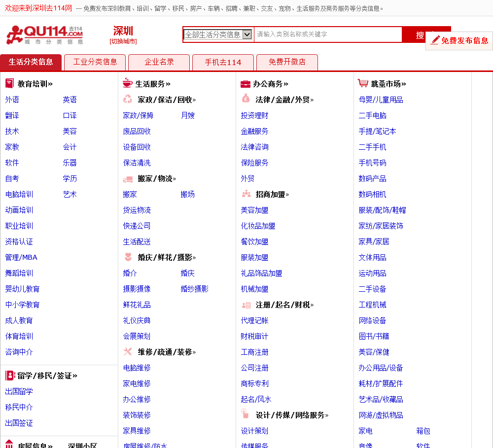Expand the 留学/移民/签证 heading
Image resolution: width=493 pixels, height=448 pixels.
pos(47,376)
